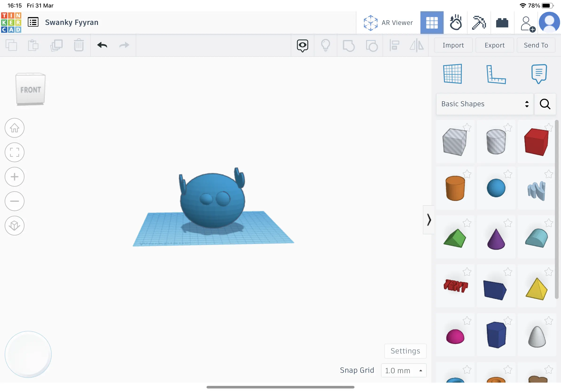Screen dimensions: 561x392
Task: Switch to the Bricks mode tab
Action: pos(502,23)
